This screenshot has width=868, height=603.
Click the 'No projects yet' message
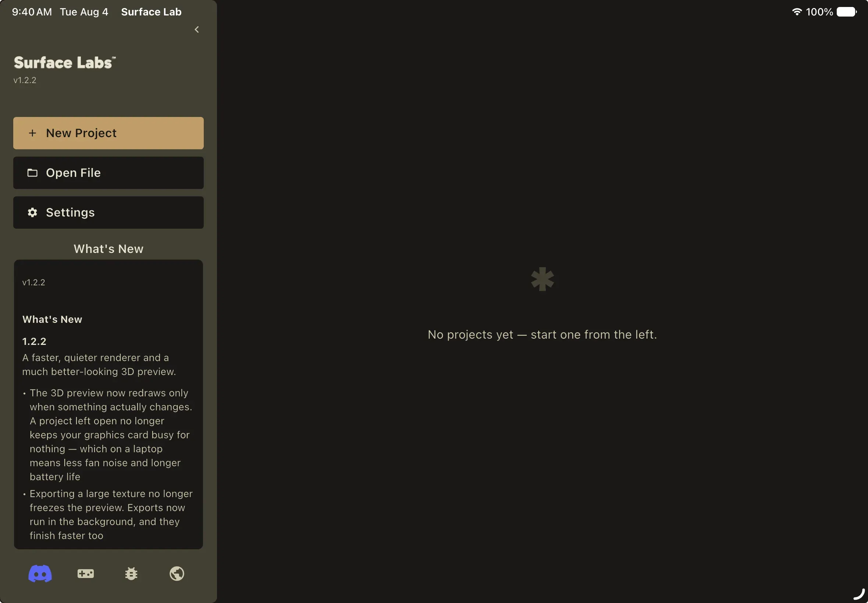pyautogui.click(x=542, y=334)
